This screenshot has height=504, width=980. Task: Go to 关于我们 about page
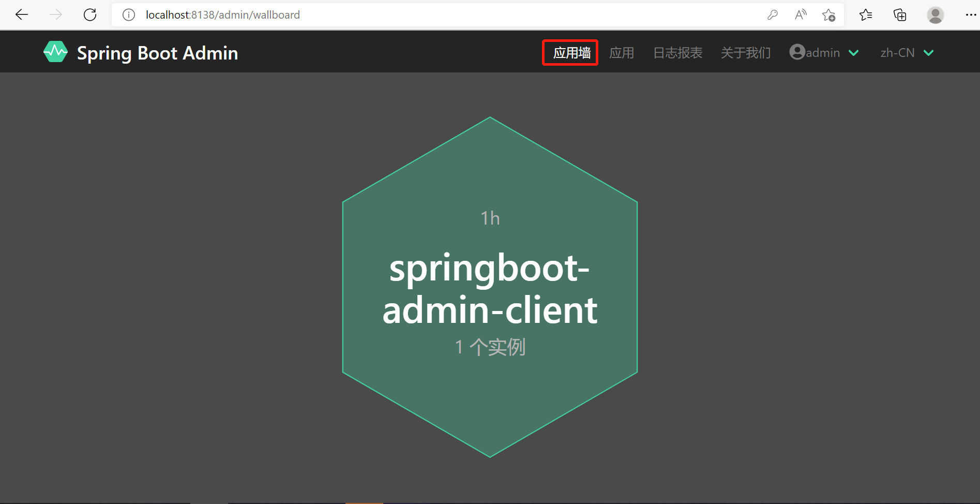(746, 53)
